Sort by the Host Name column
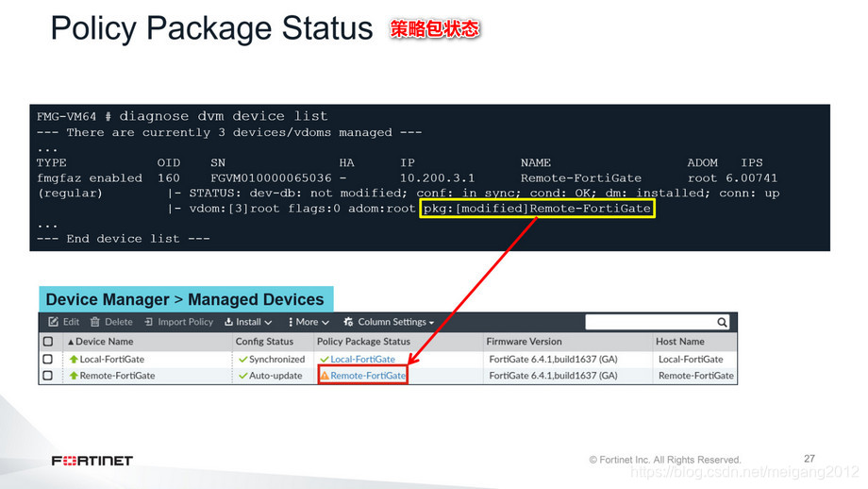Screen dimensions: 868x489 tap(680, 342)
